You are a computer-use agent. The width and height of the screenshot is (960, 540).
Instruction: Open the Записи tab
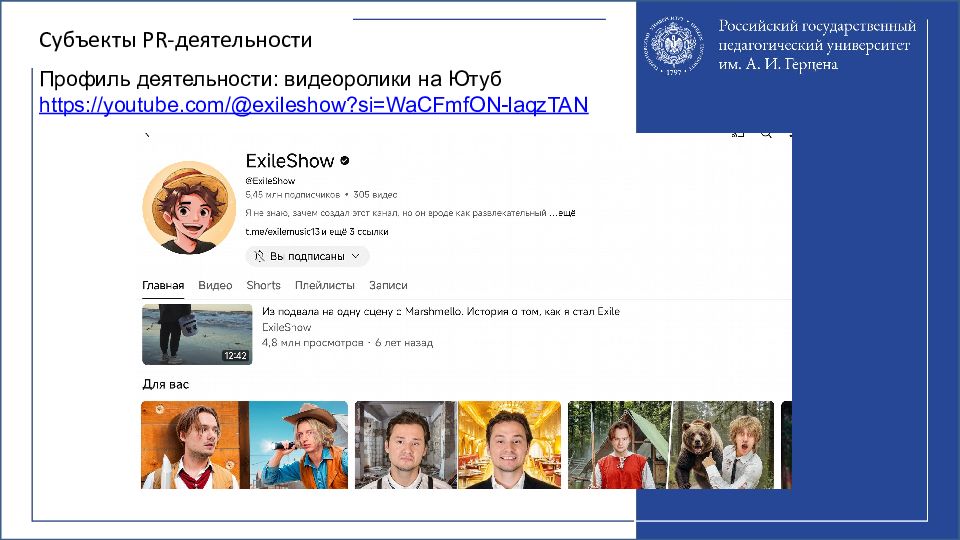(x=388, y=285)
